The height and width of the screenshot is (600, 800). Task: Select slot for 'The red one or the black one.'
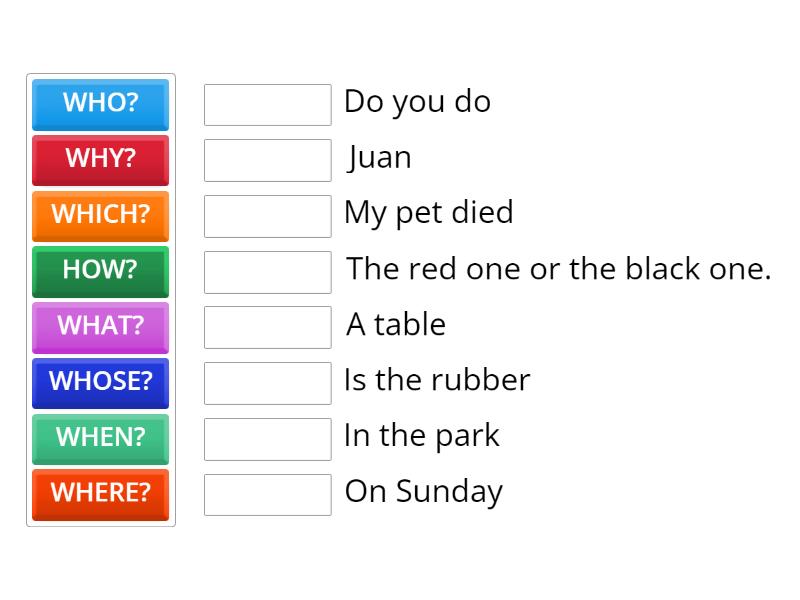pyautogui.click(x=267, y=272)
